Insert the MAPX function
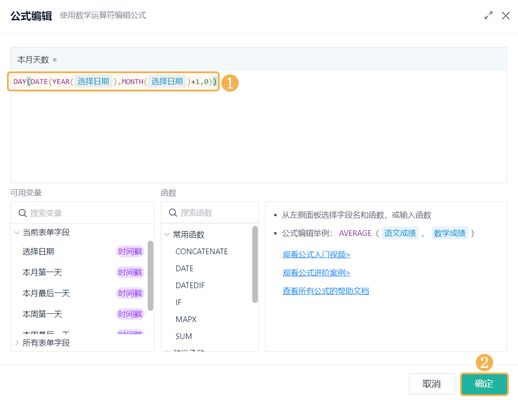The width and height of the screenshot is (518, 400). click(186, 319)
